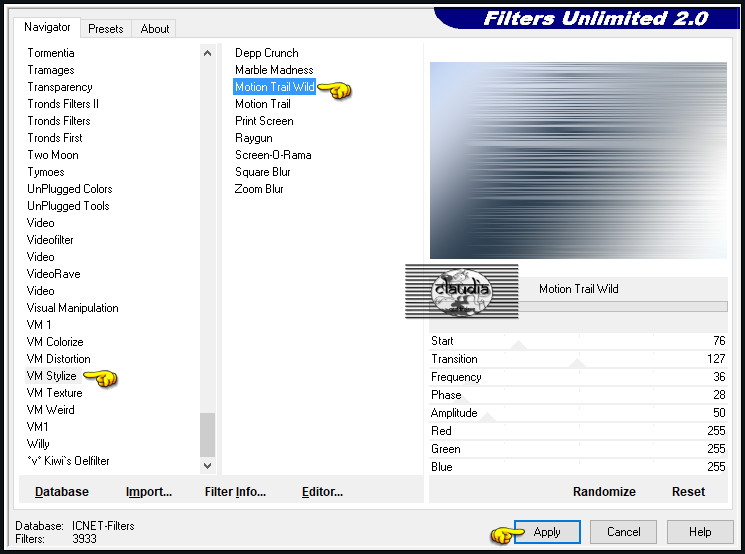Select the VM Distortion category
The height and width of the screenshot is (554, 745).
click(x=58, y=359)
